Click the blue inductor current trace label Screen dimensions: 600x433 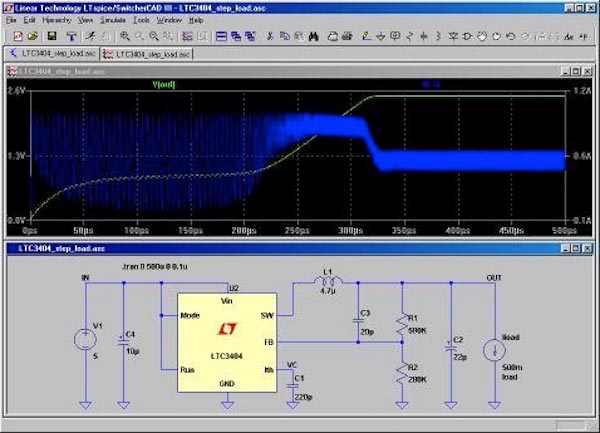coord(431,85)
